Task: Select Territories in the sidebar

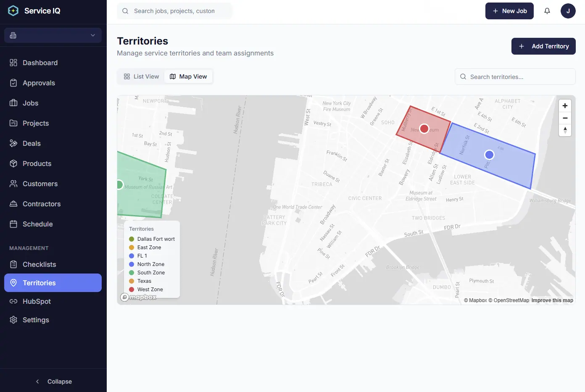Action: pos(53,283)
